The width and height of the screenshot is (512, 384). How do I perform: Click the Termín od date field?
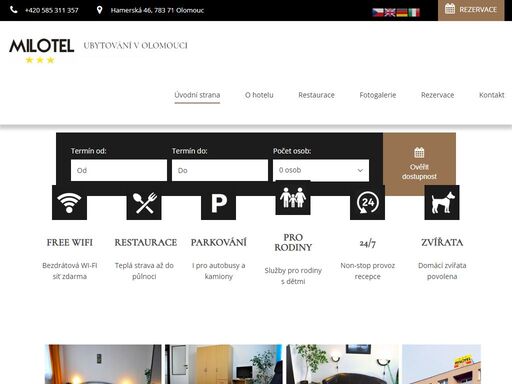click(119, 170)
